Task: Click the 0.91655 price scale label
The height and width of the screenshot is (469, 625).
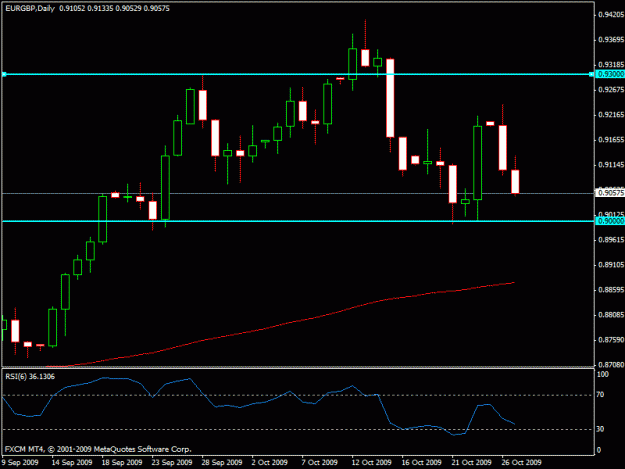Action: [x=611, y=140]
